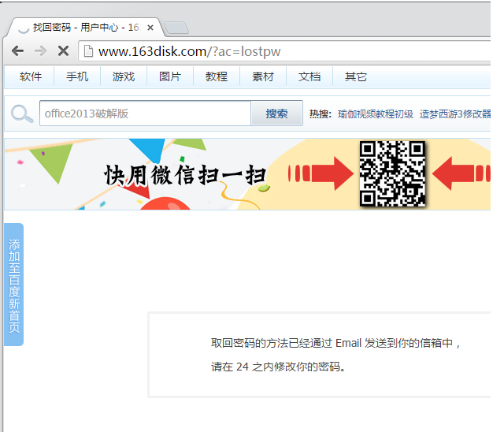The image size is (504, 432).
Task: Open the 手机 category
Action: (x=77, y=76)
